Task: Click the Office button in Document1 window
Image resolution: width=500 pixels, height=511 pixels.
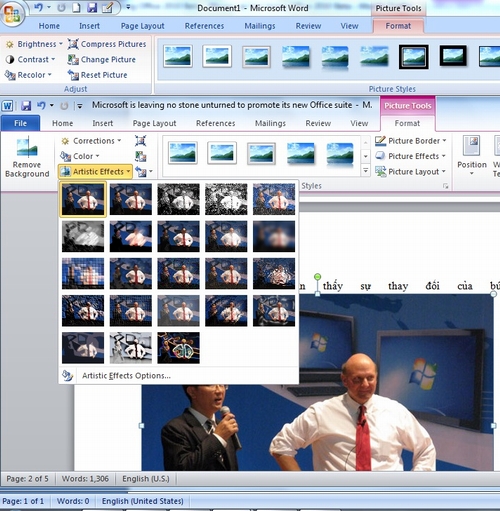Action: tap(12, 13)
